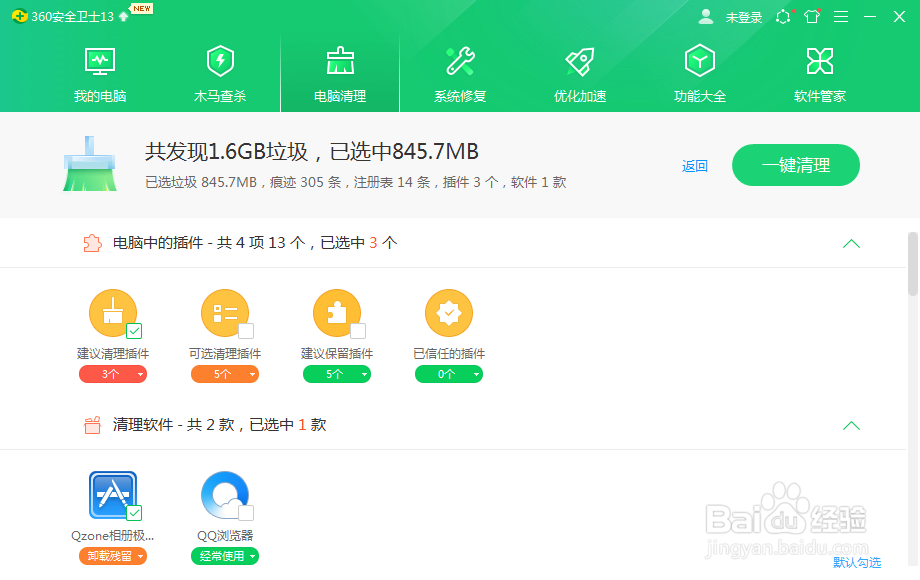This screenshot has height=580, width=920.
Task: Click the vertical scrollbar thumb
Action: click(x=912, y=264)
